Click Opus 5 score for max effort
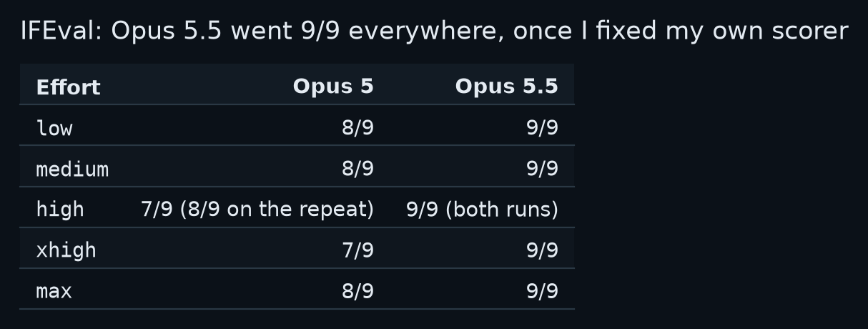The image size is (868, 329). click(357, 291)
